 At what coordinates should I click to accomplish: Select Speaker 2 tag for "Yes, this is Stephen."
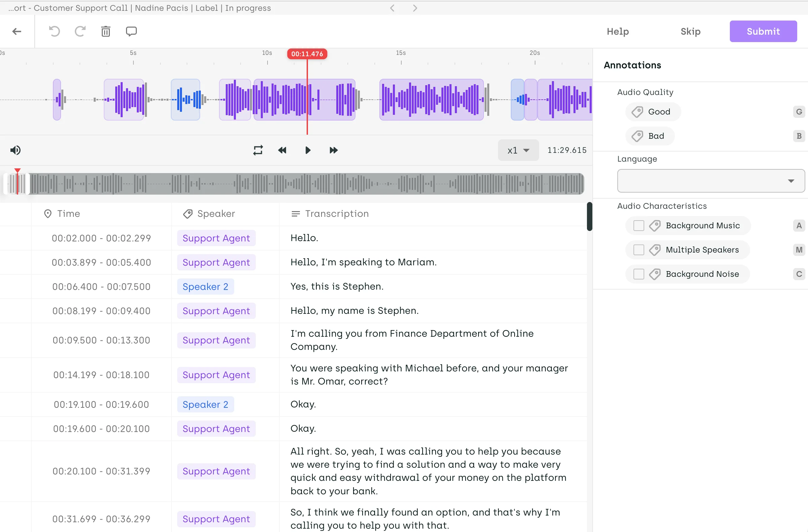point(206,286)
